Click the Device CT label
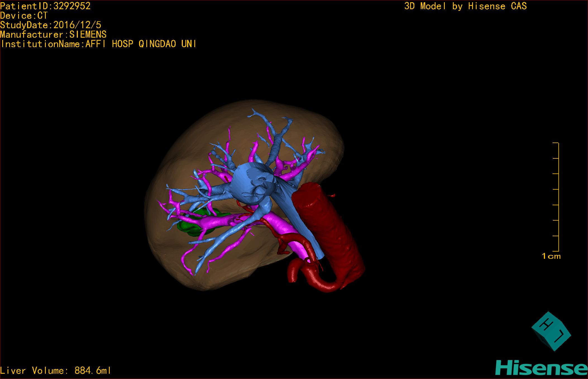 pyautogui.click(x=24, y=16)
